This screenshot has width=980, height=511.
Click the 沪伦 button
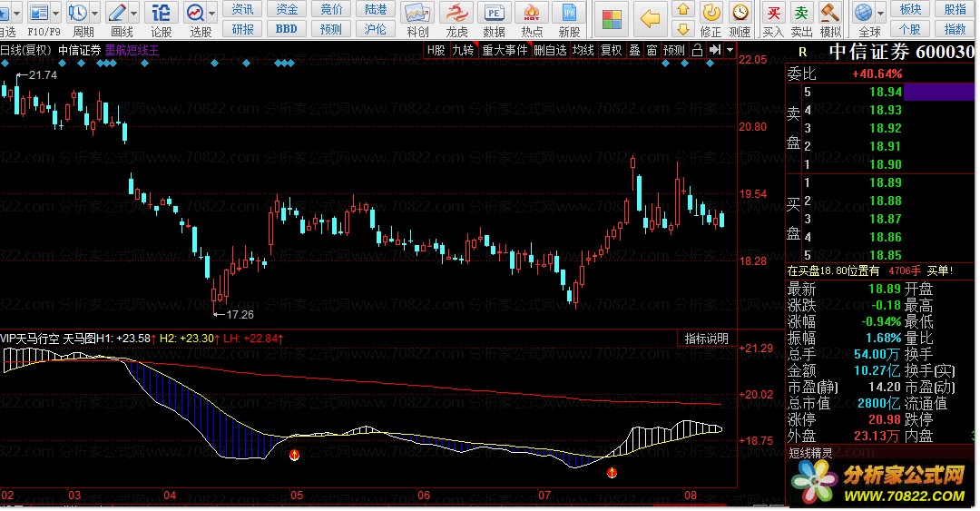coord(376,29)
